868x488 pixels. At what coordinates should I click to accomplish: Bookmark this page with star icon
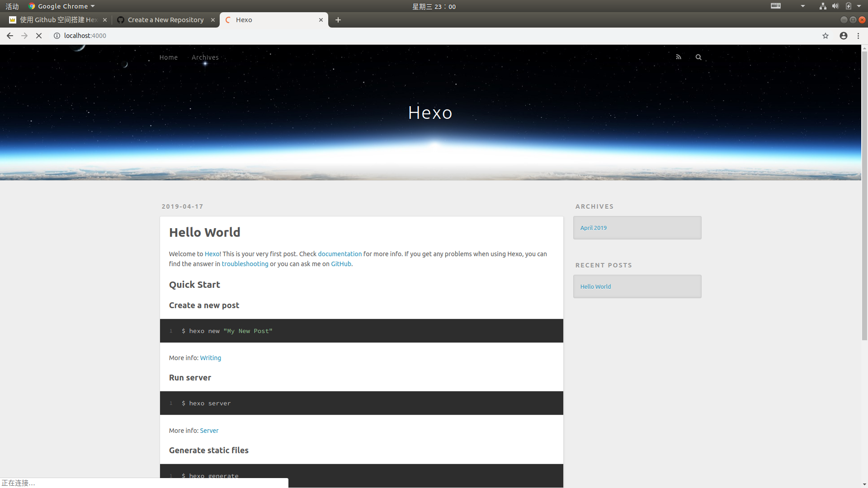click(x=826, y=36)
